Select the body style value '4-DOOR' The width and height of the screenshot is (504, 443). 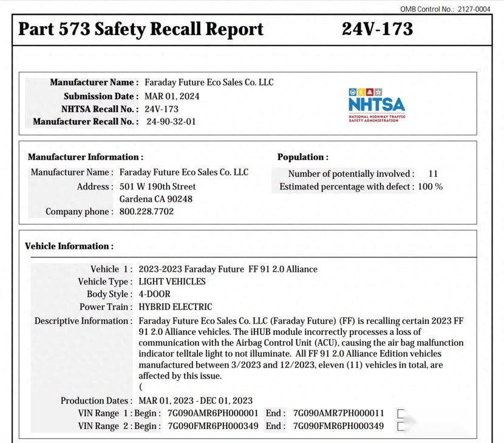click(155, 294)
